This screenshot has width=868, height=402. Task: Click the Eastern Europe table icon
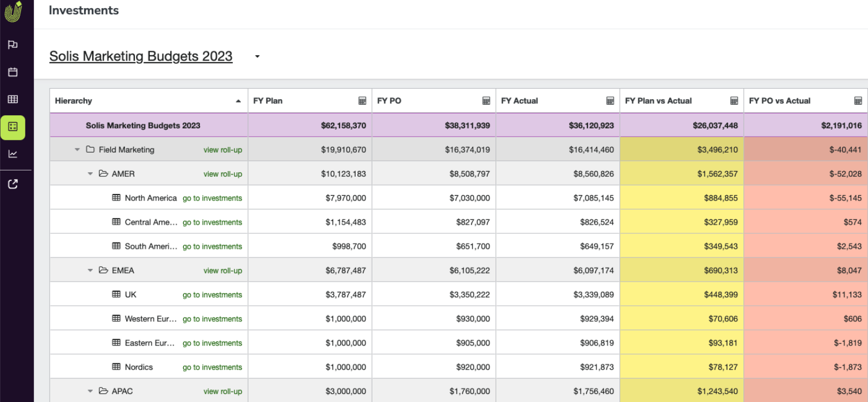[116, 343]
